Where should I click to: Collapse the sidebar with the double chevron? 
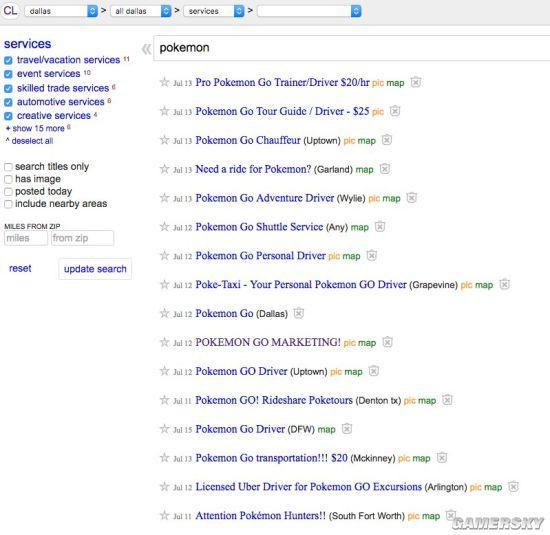[x=146, y=49]
